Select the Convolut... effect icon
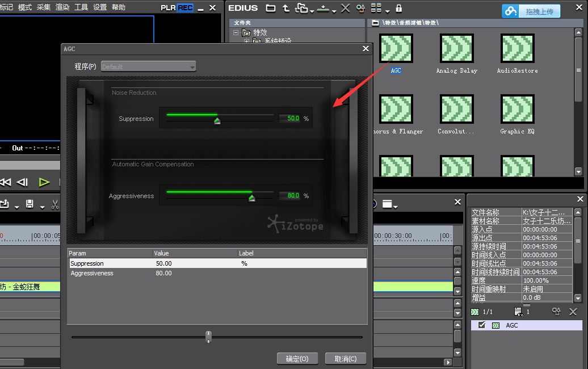The width and height of the screenshot is (588, 369). 457,109
